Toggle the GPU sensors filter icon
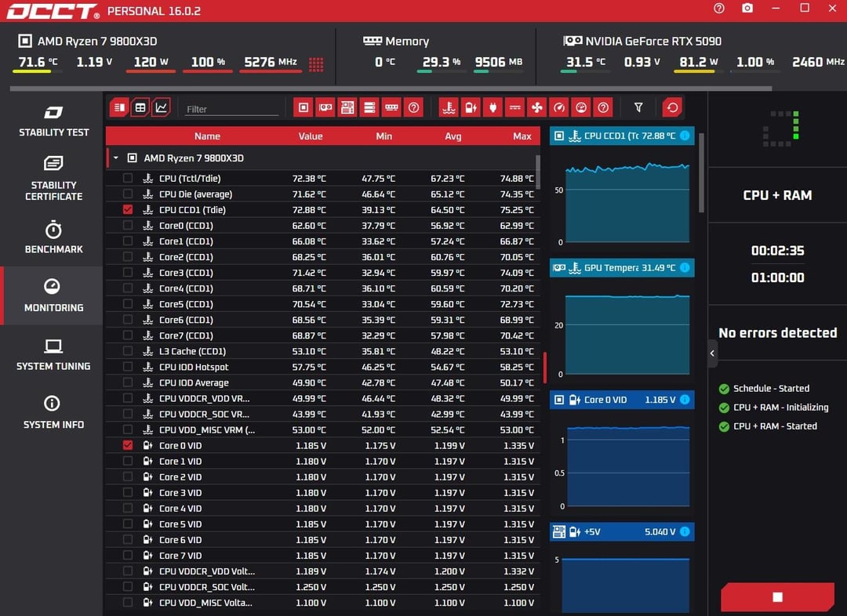This screenshot has width=847, height=616. (325, 107)
